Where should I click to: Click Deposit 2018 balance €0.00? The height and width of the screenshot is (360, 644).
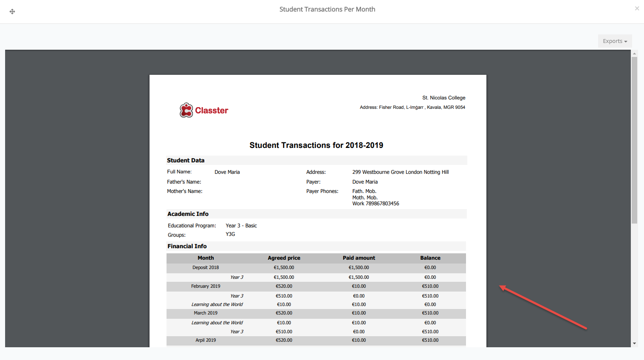[x=430, y=268]
